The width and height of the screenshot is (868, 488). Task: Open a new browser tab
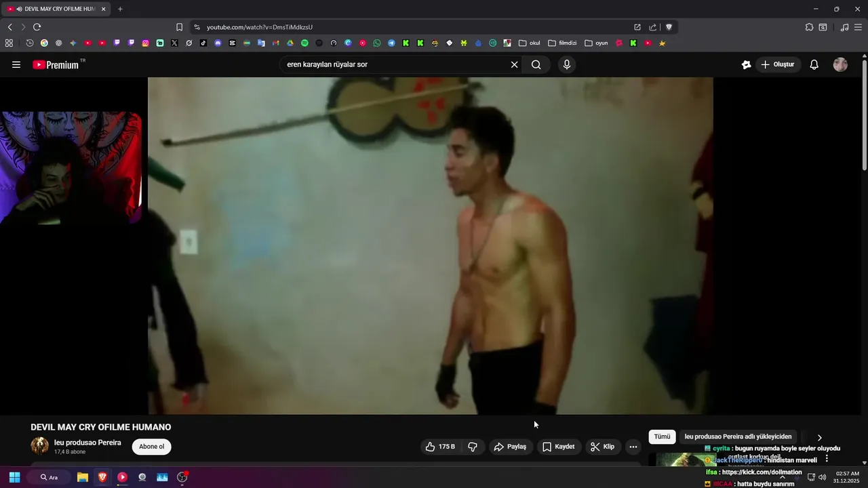coord(120,9)
